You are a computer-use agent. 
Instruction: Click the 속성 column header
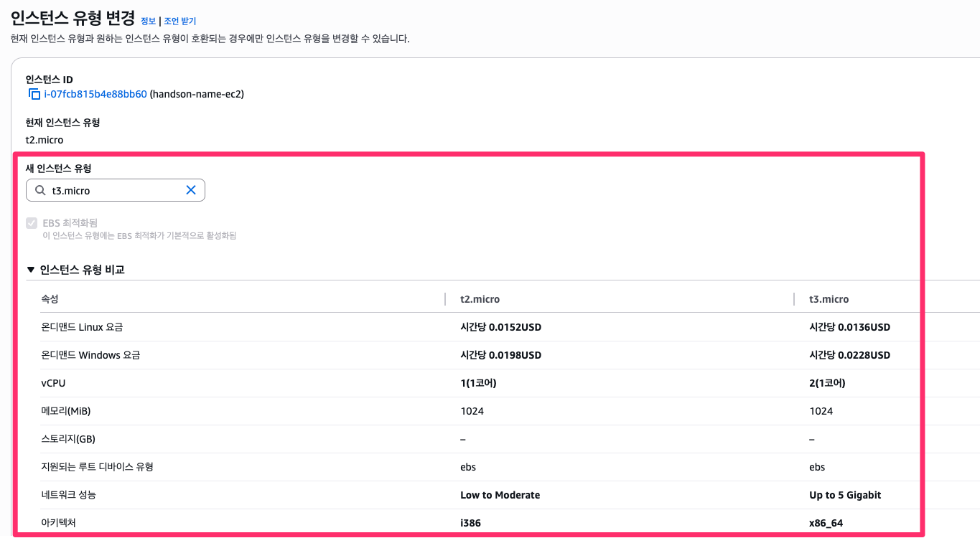pyautogui.click(x=50, y=299)
